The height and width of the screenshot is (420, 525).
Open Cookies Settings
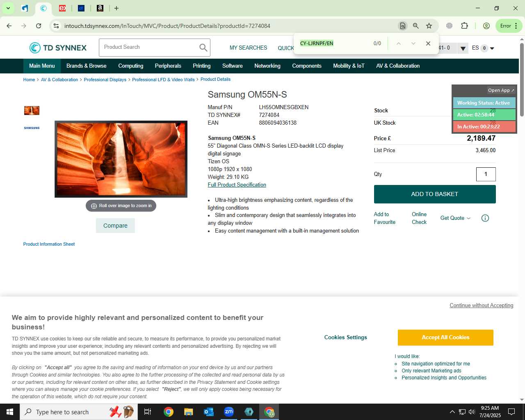tap(345, 338)
